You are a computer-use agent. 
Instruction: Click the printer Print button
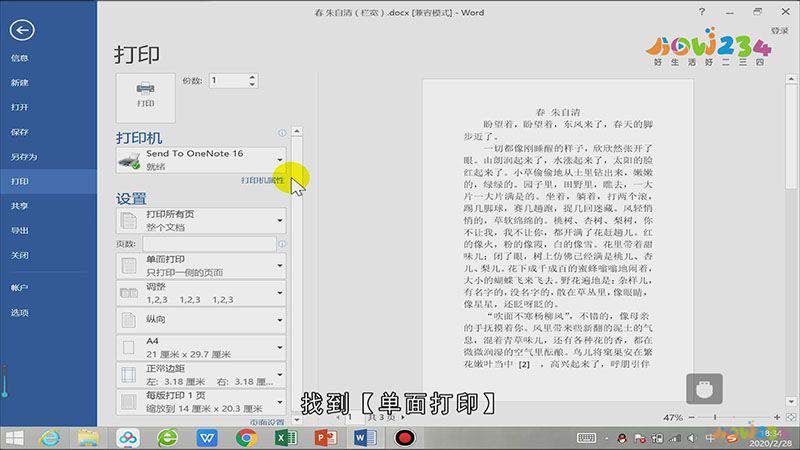coord(145,98)
